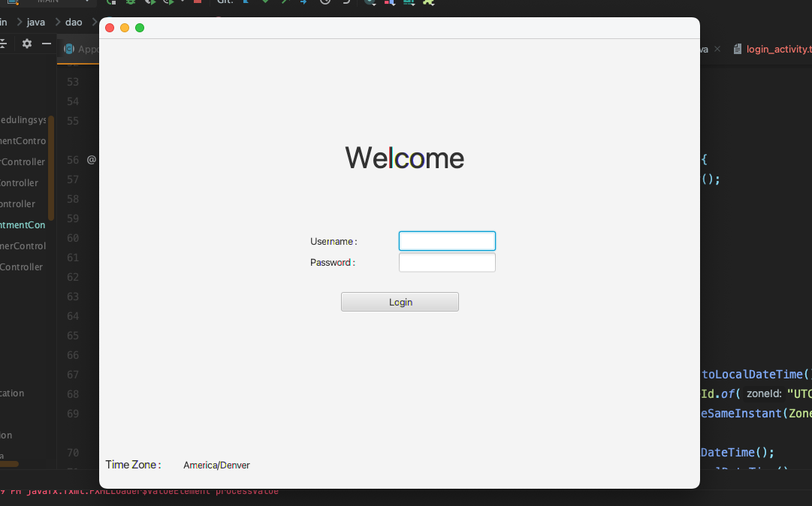This screenshot has width=812, height=506.
Task: Click the Username input field
Action: click(447, 241)
